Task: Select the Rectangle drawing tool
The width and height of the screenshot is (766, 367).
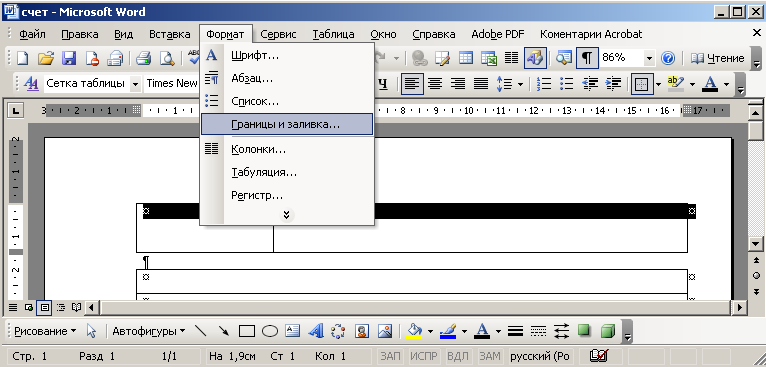Action: (247, 331)
